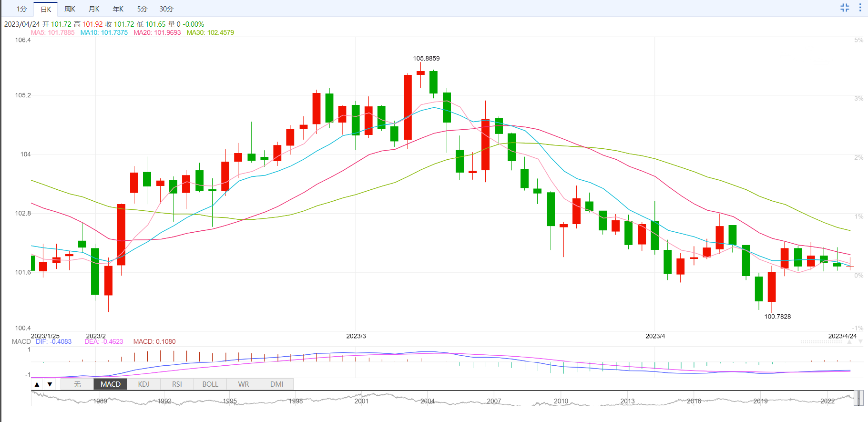The height and width of the screenshot is (422, 868).
Task: Click the 2019 mark on the overview timeline
Action: pyautogui.click(x=760, y=401)
